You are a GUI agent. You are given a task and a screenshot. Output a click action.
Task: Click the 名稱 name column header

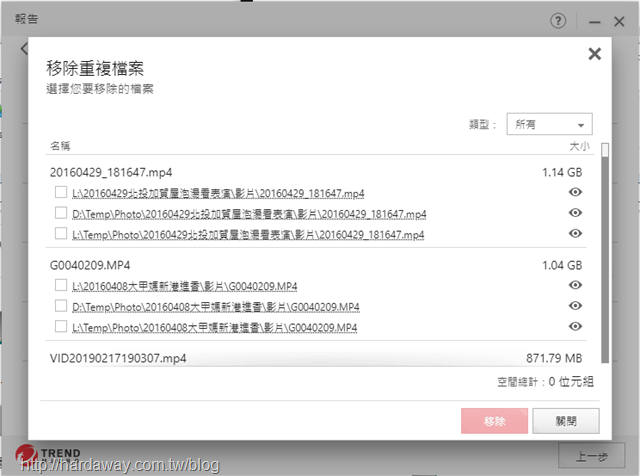coord(60,146)
